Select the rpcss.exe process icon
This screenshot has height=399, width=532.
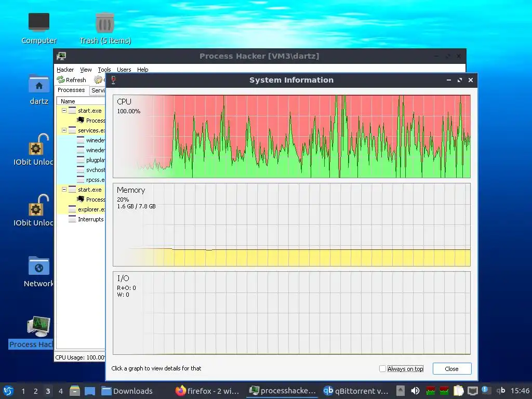pos(81,179)
